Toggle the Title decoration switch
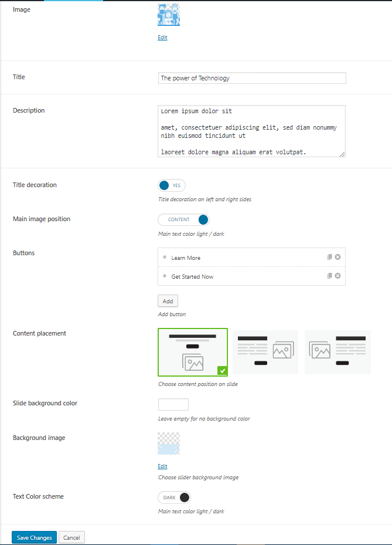Image resolution: width=392 pixels, height=545 pixels. [172, 185]
